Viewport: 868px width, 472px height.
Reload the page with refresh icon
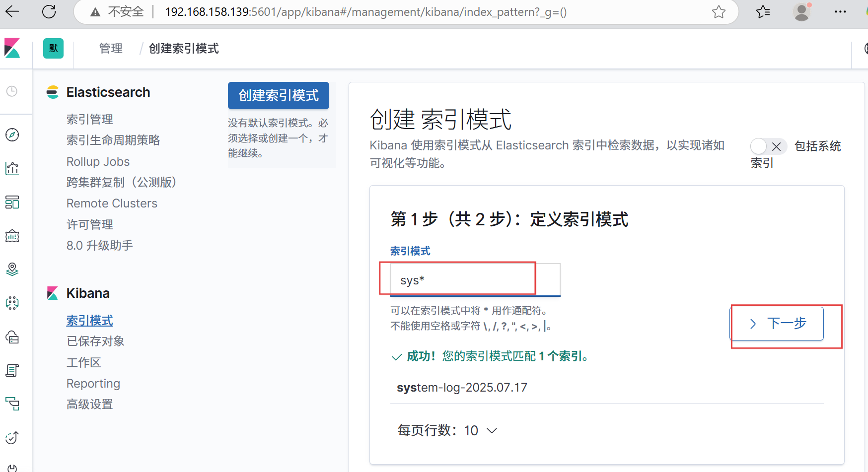49,11
